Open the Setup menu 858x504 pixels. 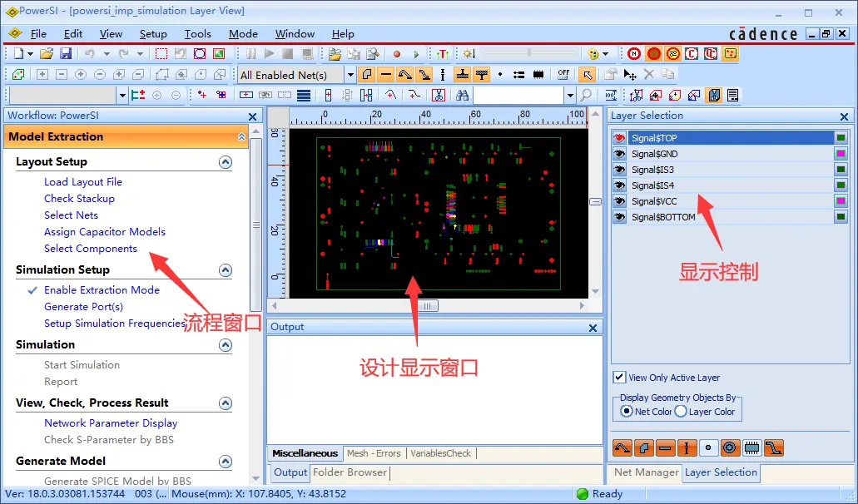[x=153, y=34]
